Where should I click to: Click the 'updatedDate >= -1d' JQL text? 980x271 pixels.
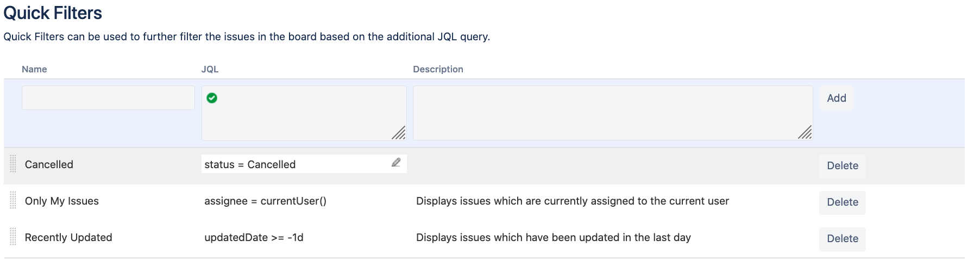[x=254, y=237]
